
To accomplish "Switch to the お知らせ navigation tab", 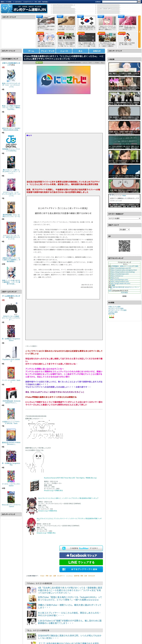I will tap(97, 51).
